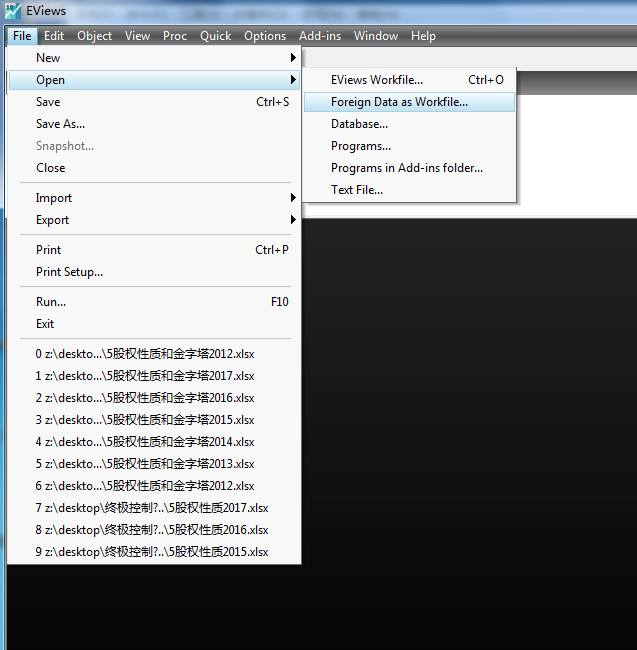Expand the Export submenu
The height and width of the screenshot is (650, 637).
point(154,220)
